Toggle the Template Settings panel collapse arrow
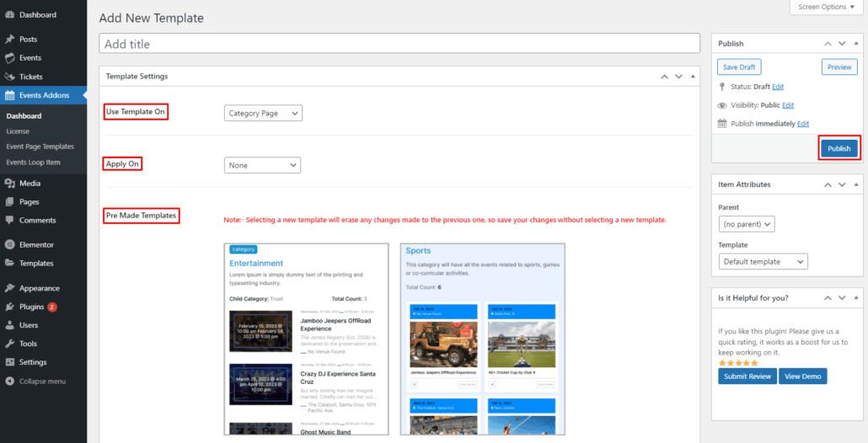 [x=693, y=77]
